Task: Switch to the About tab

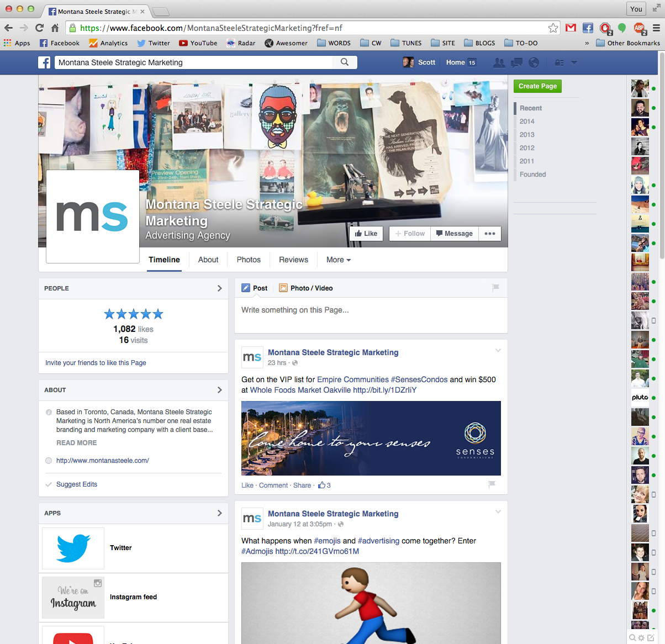Action: click(x=208, y=260)
